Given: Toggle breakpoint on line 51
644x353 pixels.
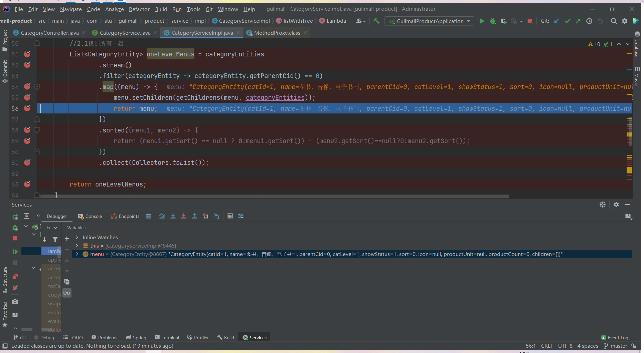Looking at the screenshot, I should tap(27, 54).
